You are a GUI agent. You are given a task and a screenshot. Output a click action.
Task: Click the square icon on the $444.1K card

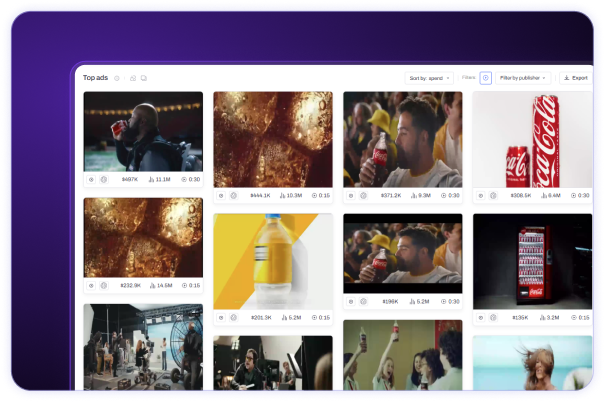click(x=221, y=196)
